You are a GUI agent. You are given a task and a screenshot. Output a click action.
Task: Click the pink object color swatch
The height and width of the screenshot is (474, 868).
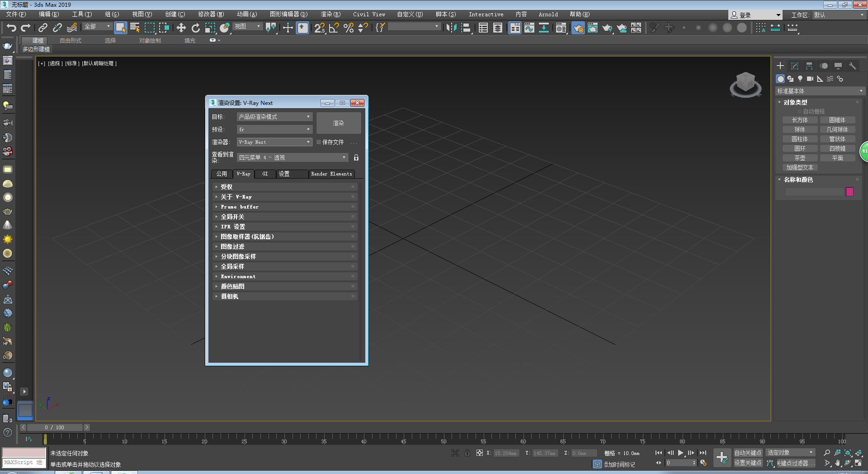849,192
